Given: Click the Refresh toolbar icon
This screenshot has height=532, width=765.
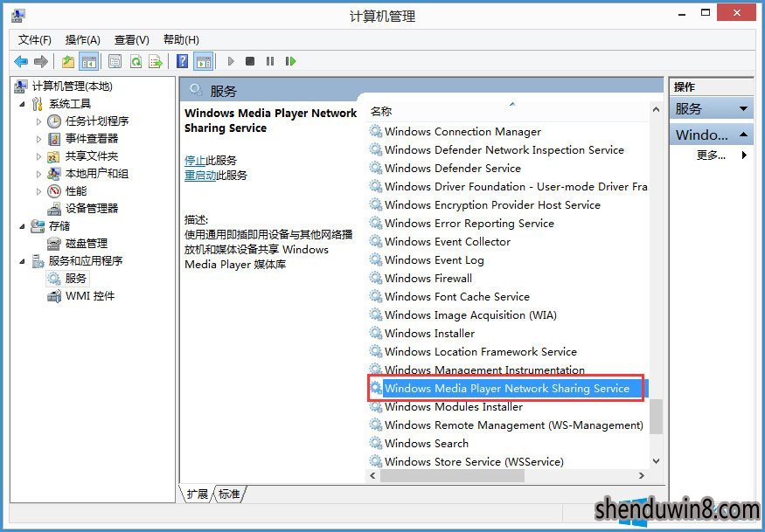Looking at the screenshot, I should pyautogui.click(x=136, y=61).
